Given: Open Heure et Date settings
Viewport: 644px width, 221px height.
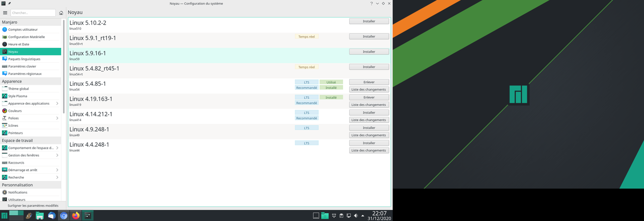Looking at the screenshot, I should tap(31, 44).
